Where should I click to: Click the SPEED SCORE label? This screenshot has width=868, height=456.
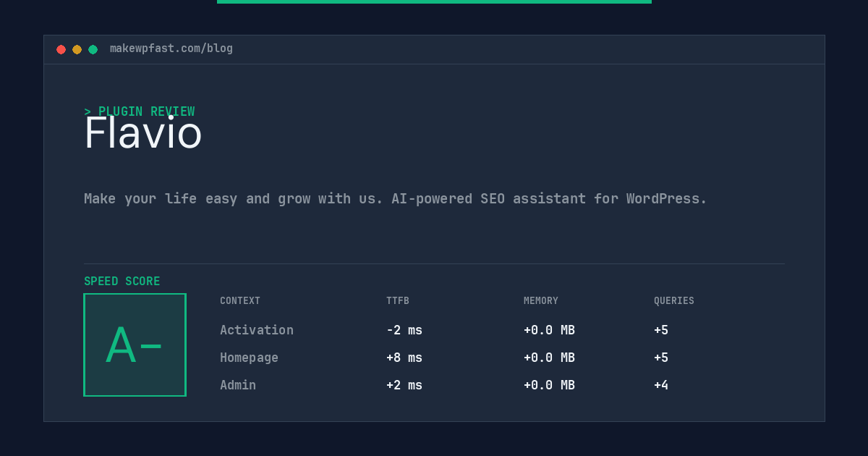122,282
